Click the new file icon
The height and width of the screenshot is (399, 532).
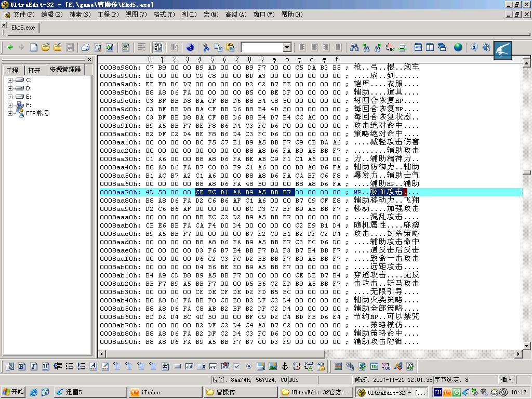tap(34, 47)
